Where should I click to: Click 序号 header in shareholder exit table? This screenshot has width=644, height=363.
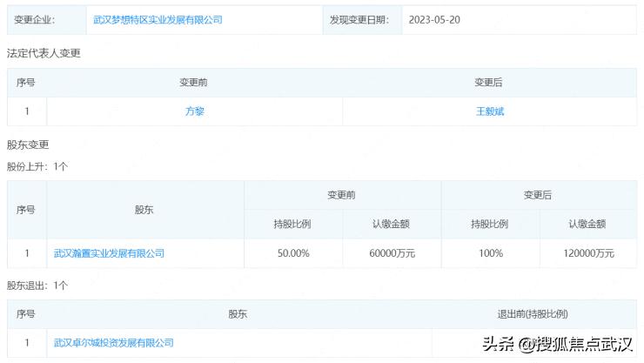pyautogui.click(x=26, y=314)
